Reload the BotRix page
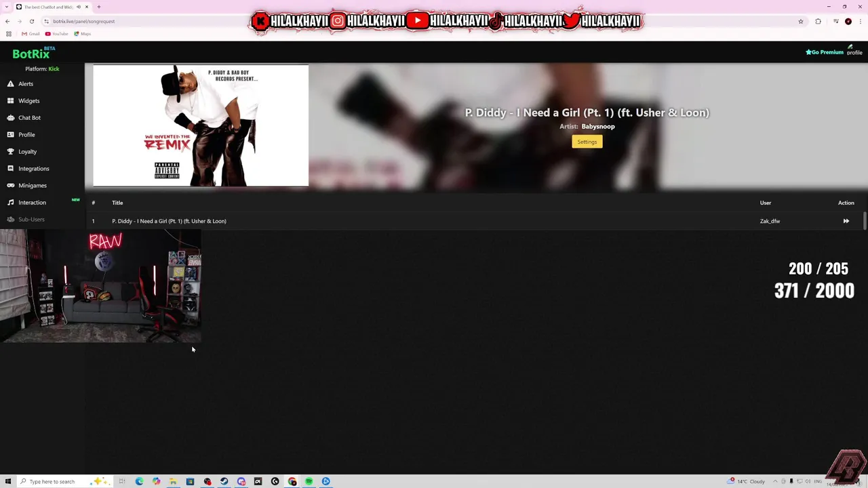The height and width of the screenshot is (488, 868). (x=31, y=21)
